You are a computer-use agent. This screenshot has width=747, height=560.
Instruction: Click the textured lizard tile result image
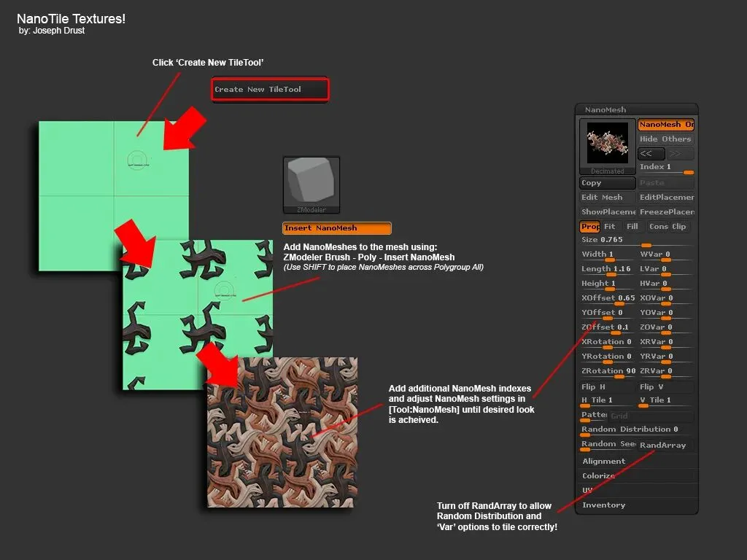click(282, 432)
